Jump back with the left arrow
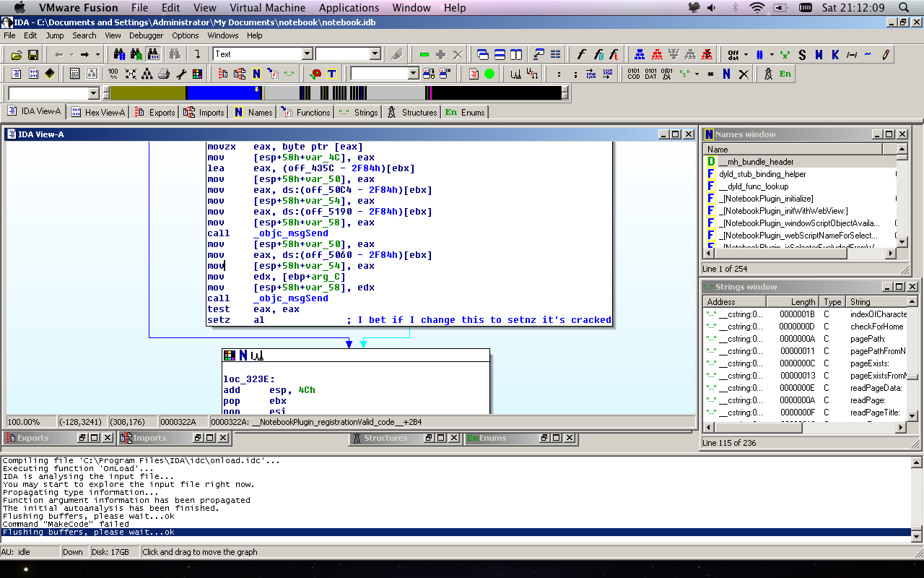 pos(59,54)
